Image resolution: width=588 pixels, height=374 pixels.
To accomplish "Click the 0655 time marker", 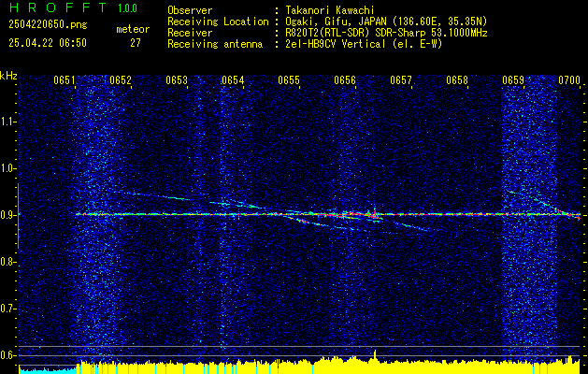I will pos(289,80).
